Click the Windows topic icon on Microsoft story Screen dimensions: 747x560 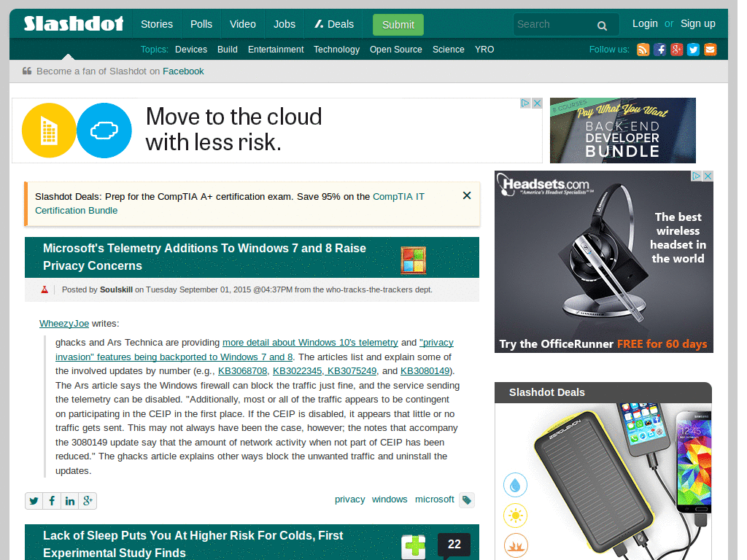pyautogui.click(x=413, y=260)
